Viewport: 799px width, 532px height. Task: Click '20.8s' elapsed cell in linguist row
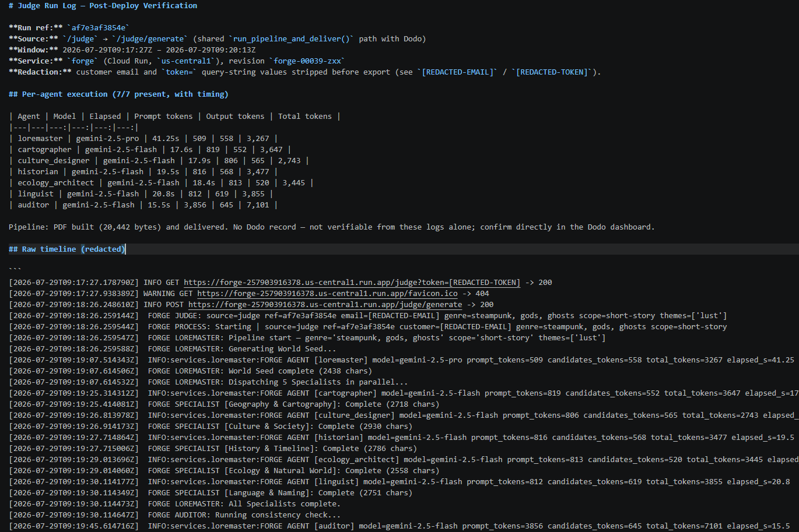tap(163, 194)
